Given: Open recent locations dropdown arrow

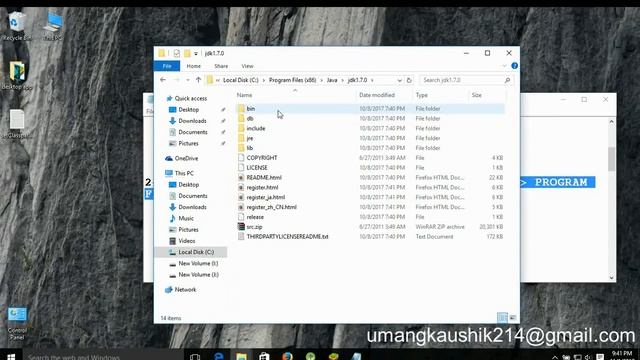Looking at the screenshot, I should (187, 80).
